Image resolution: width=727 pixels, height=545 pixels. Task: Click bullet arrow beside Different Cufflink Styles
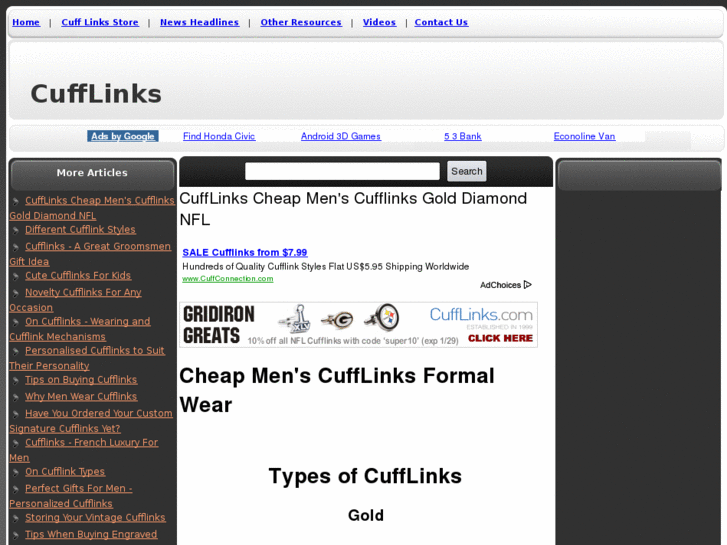point(16,231)
